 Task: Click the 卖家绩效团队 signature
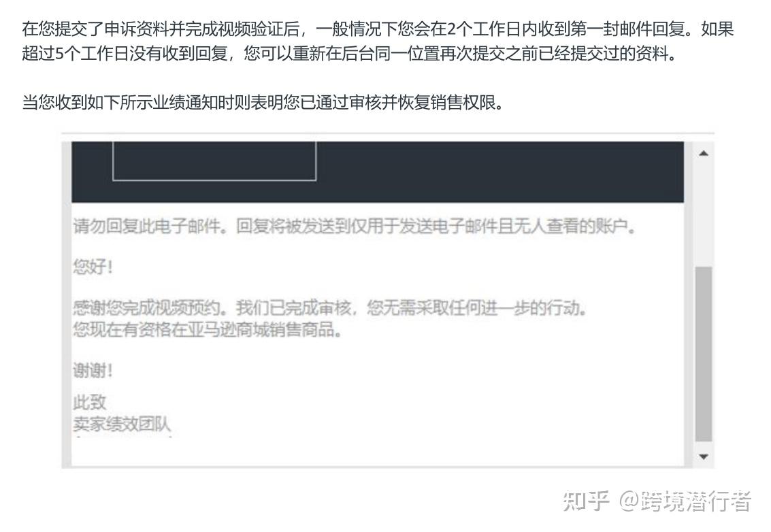point(122,424)
